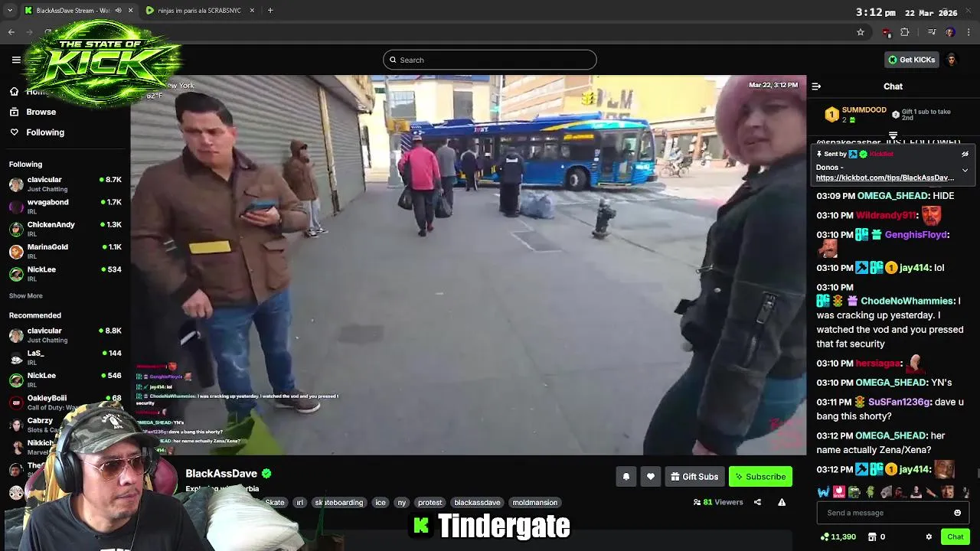Select the tinder emote in quick emotes
This screenshot has height=551, width=980.
(x=838, y=492)
